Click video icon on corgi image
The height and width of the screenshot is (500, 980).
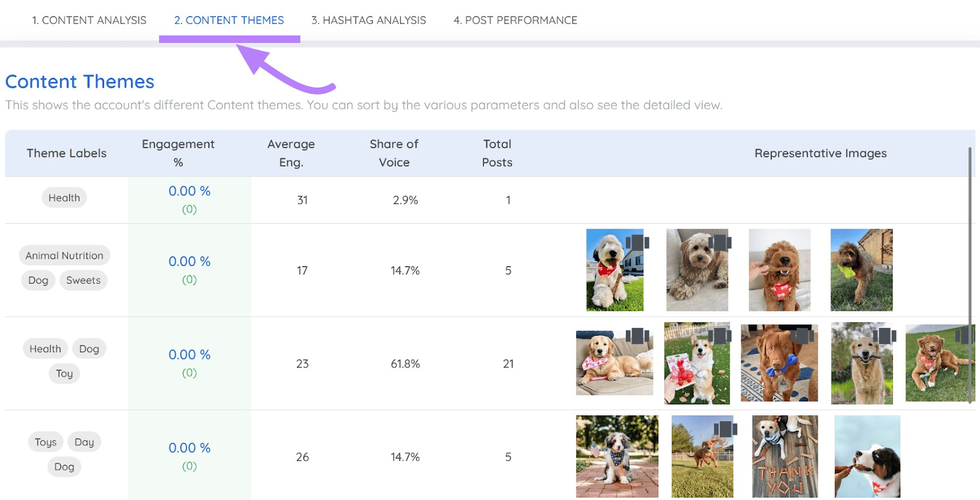tap(720, 336)
